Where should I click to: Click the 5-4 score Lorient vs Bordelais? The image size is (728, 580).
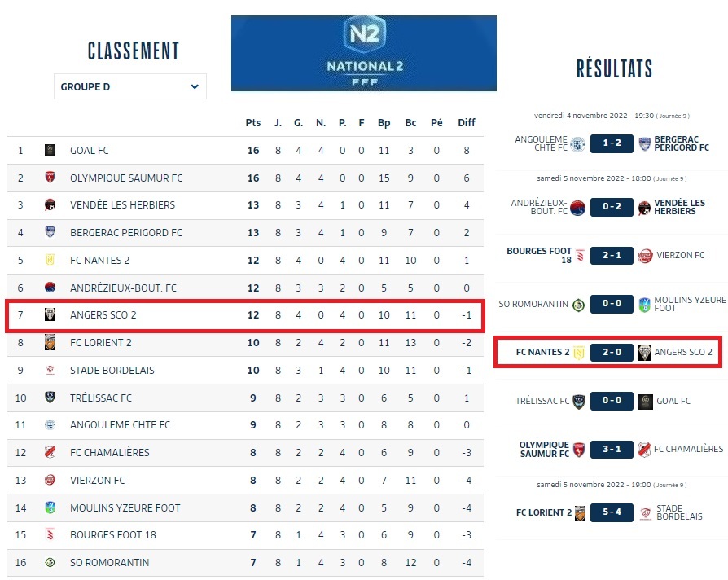click(x=612, y=512)
